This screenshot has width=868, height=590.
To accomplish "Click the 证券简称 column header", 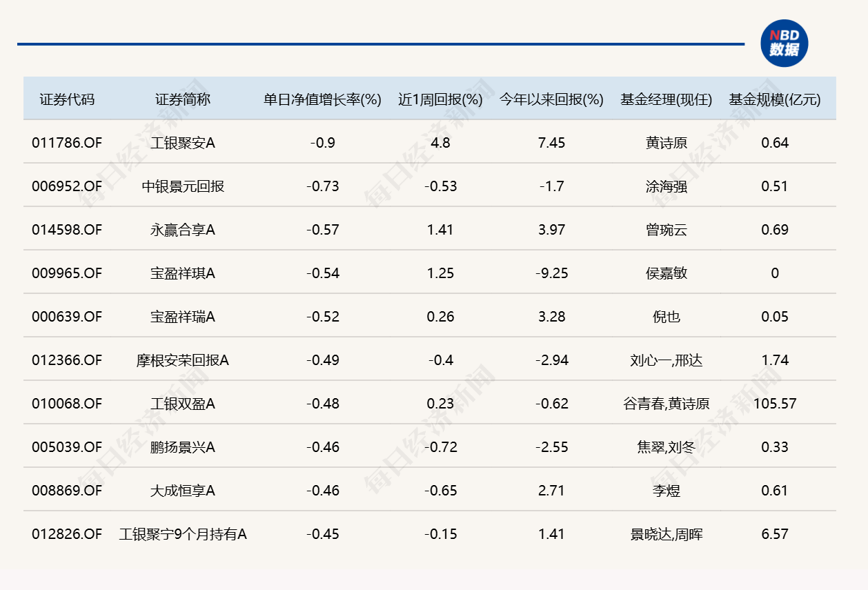I will 183,99.
